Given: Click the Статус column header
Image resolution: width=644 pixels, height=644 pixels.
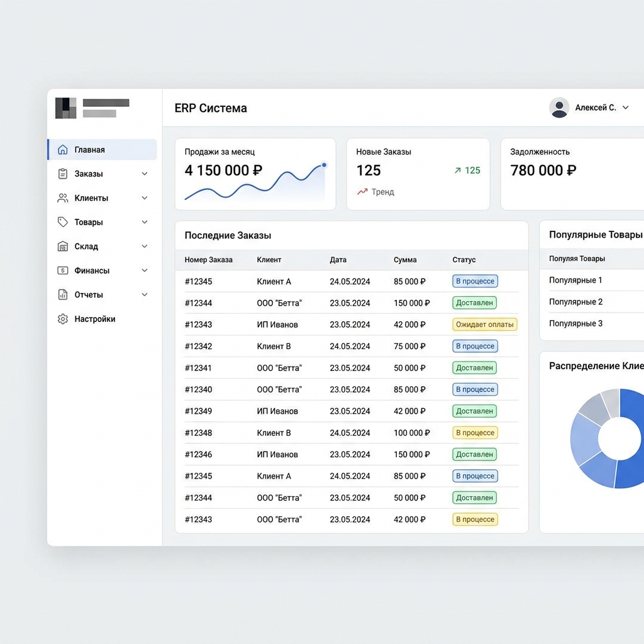Looking at the screenshot, I should (x=464, y=260).
